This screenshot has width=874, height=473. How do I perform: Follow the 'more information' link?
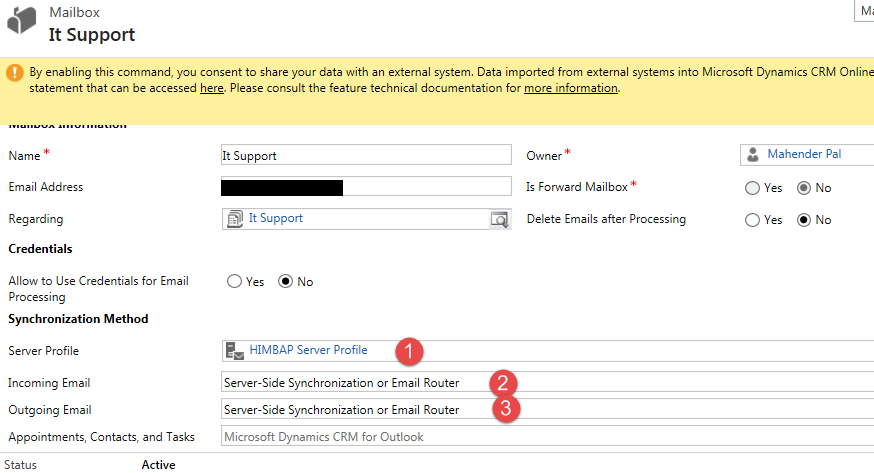click(x=570, y=88)
